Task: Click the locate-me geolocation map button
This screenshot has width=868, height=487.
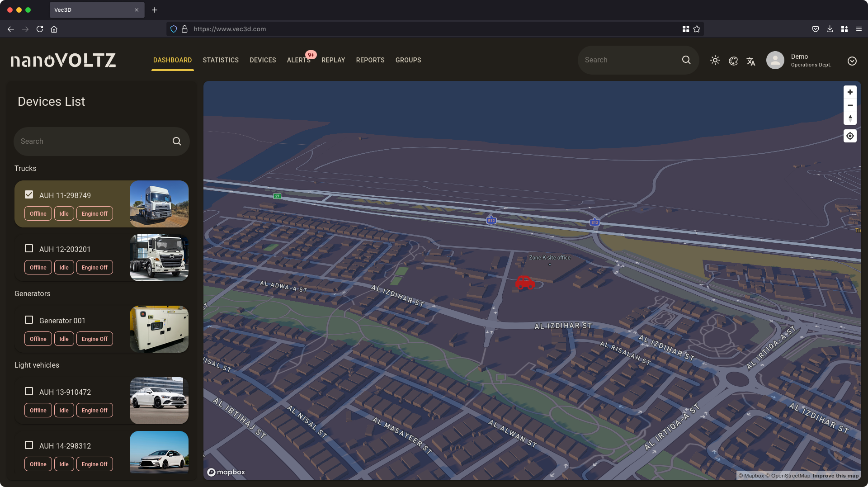Action: click(x=850, y=136)
